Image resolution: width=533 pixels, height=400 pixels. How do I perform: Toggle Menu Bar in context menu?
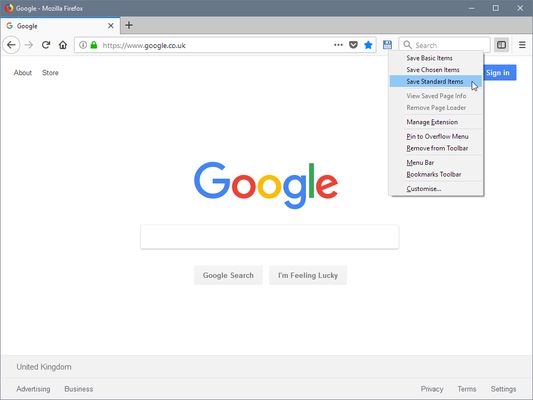click(436, 162)
